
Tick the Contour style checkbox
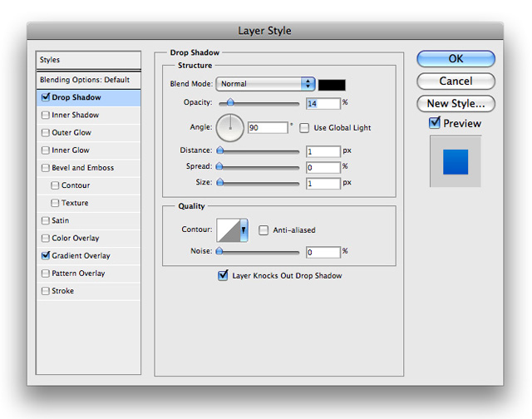[x=55, y=185]
